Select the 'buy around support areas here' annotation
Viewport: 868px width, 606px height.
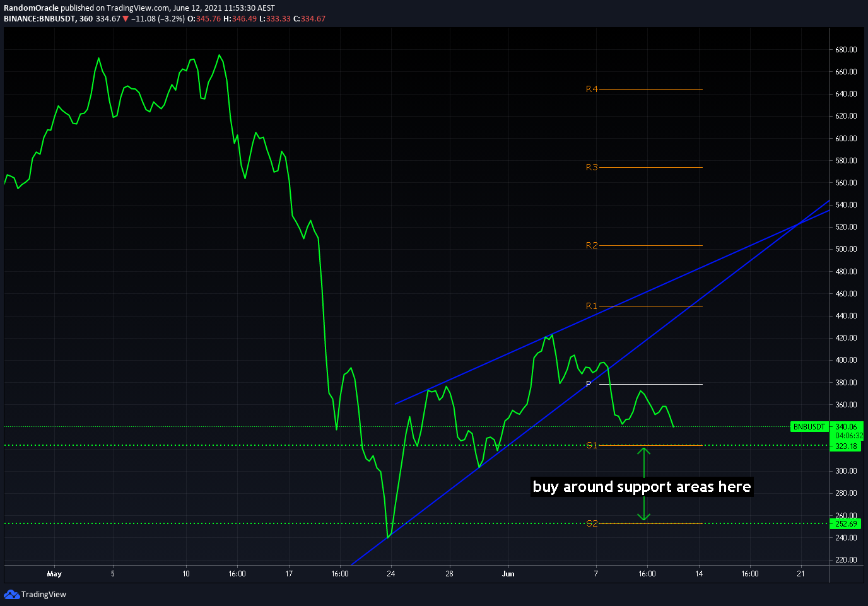pyautogui.click(x=642, y=487)
